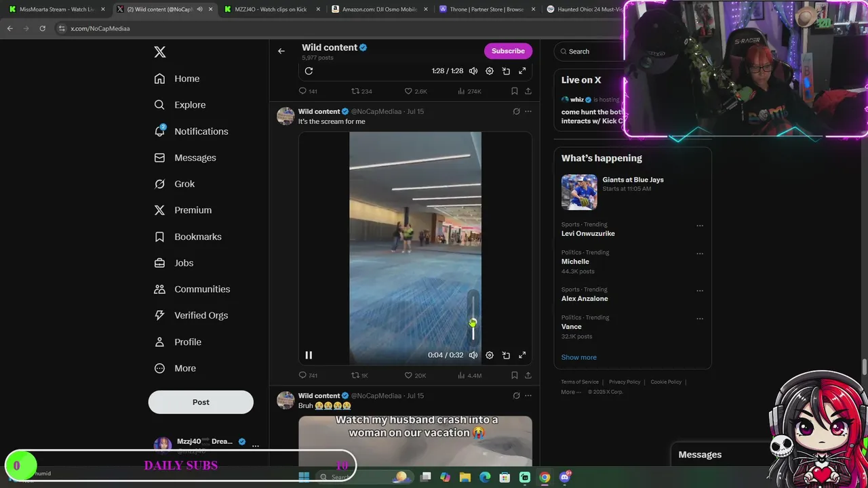The image size is (868, 488).
Task: Switch to the Amazon DJI Osmo tab
Action: coord(379,9)
